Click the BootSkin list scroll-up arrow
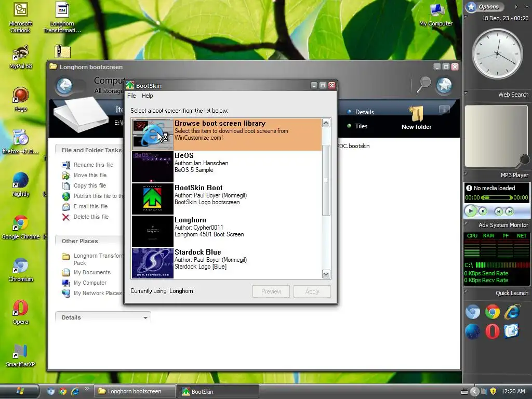This screenshot has width=532, height=399. [326, 123]
